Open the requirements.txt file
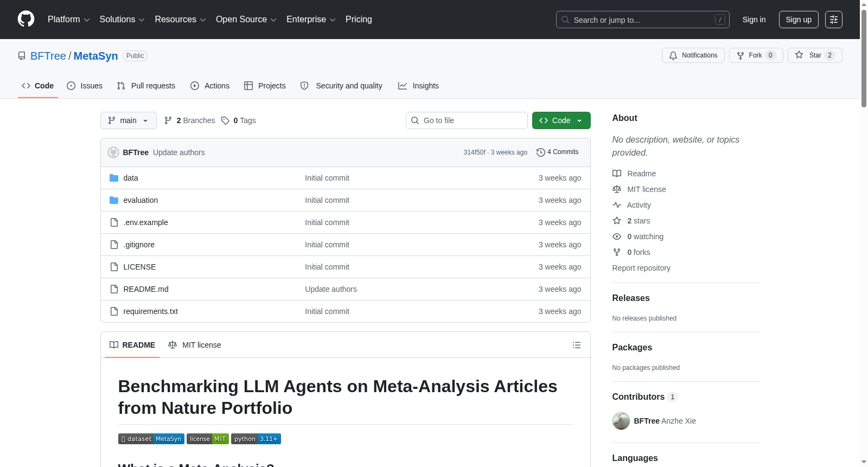The width and height of the screenshot is (868, 467). pyautogui.click(x=150, y=311)
